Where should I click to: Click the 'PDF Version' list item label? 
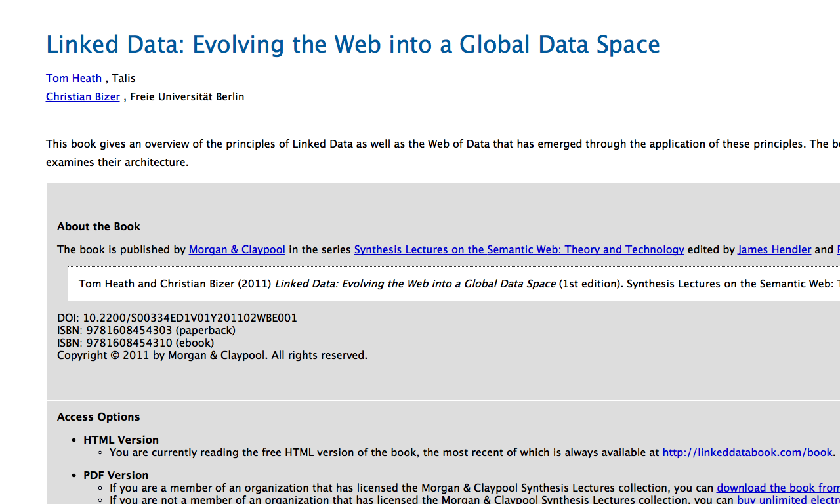[x=115, y=475]
